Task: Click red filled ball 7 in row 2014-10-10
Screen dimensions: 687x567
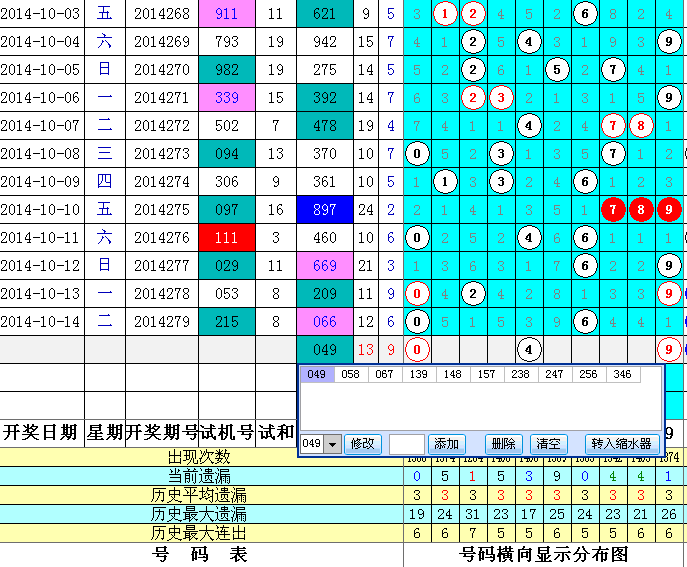Action: [613, 211]
